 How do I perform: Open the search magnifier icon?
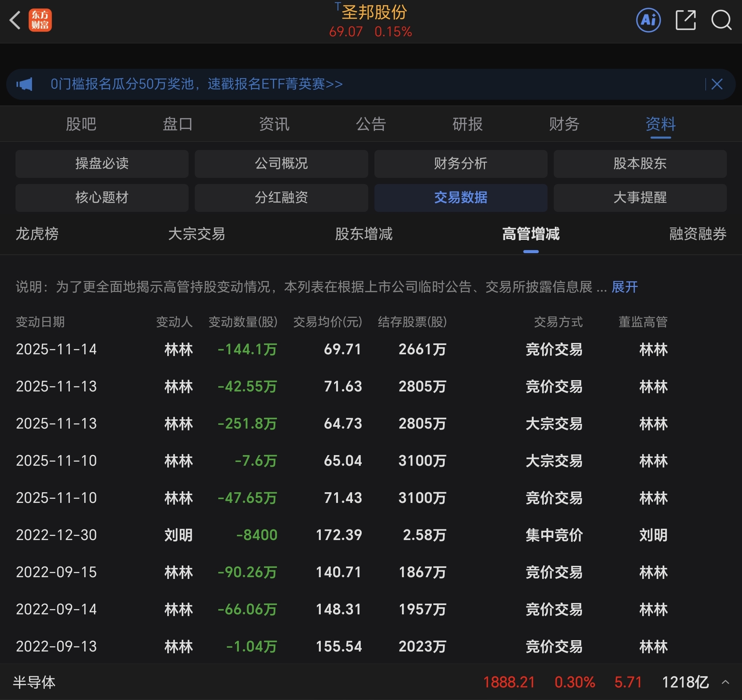click(x=721, y=20)
